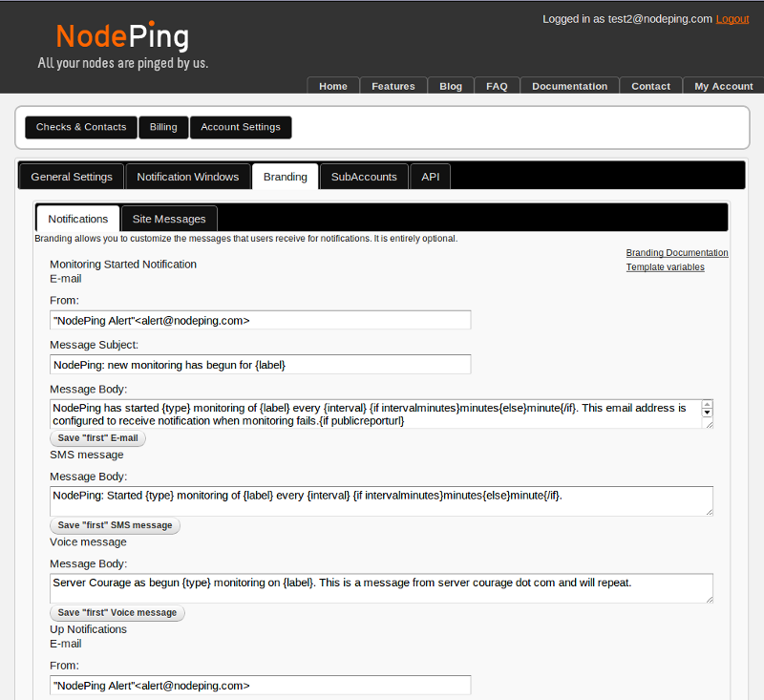Show the Site Messages tab

click(x=169, y=219)
